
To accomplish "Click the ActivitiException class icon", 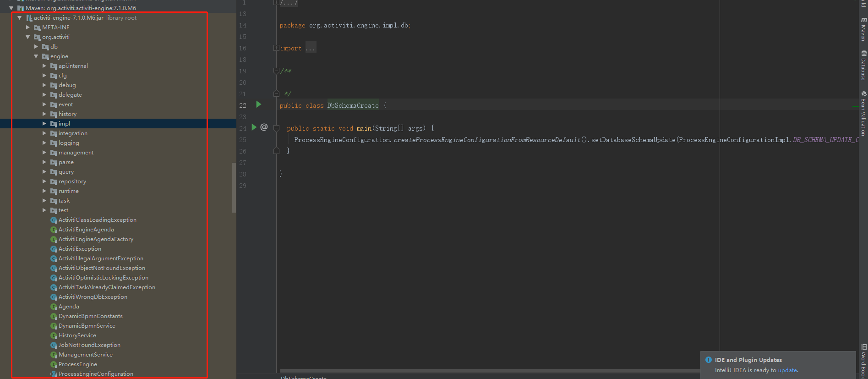I will 54,249.
